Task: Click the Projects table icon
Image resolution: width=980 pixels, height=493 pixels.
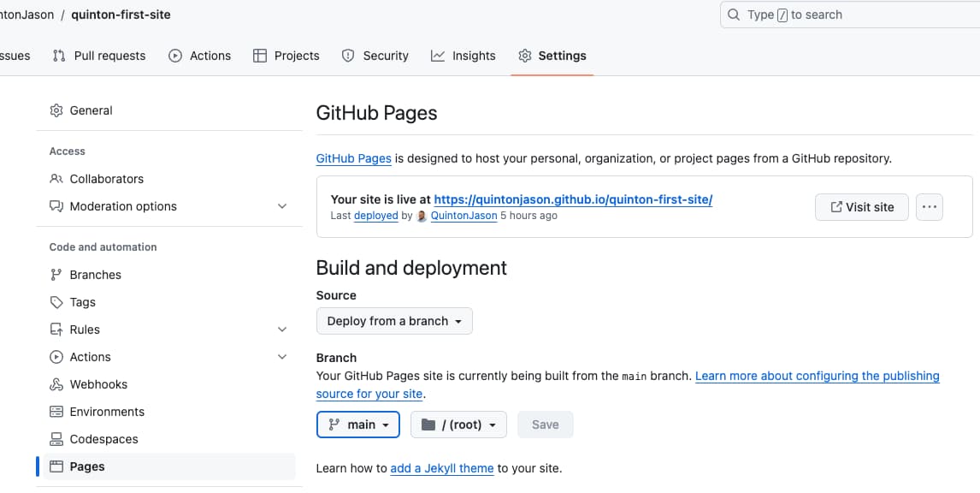Action: 259,56
